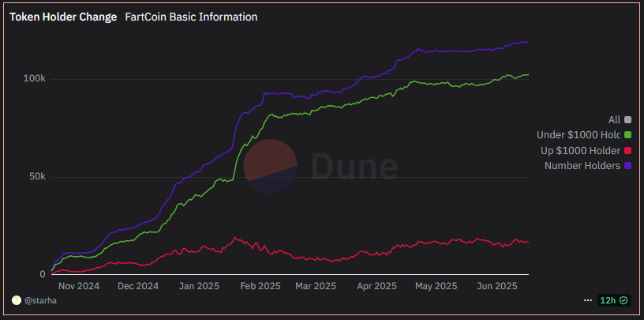
Task: Open the Token Holder Change title
Action: pos(63,17)
